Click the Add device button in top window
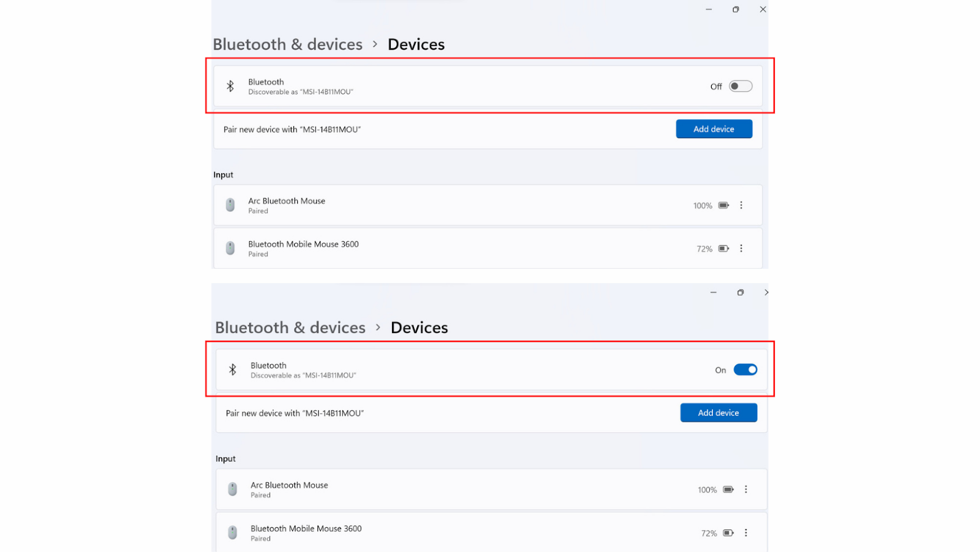The height and width of the screenshot is (552, 980). pyautogui.click(x=714, y=129)
